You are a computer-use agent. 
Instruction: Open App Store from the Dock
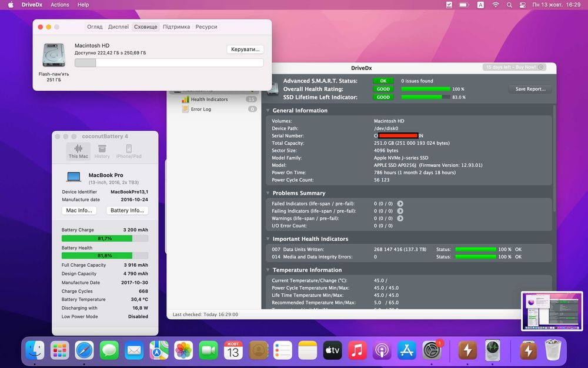click(x=406, y=351)
